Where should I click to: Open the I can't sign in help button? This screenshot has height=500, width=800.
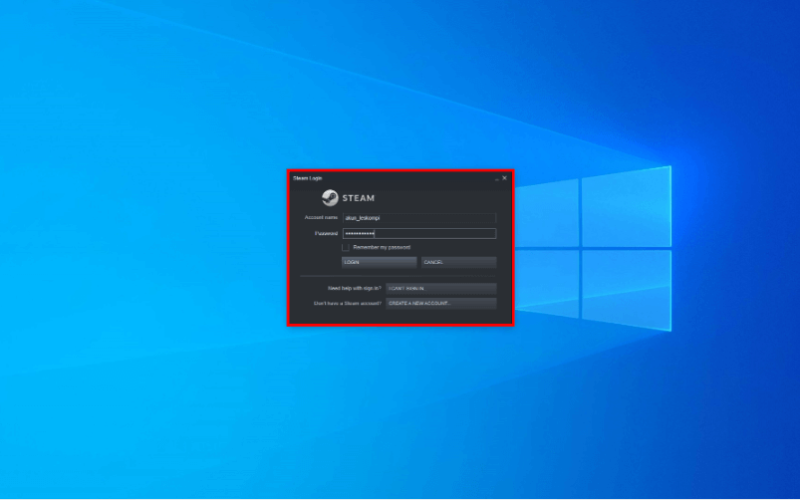click(x=441, y=288)
